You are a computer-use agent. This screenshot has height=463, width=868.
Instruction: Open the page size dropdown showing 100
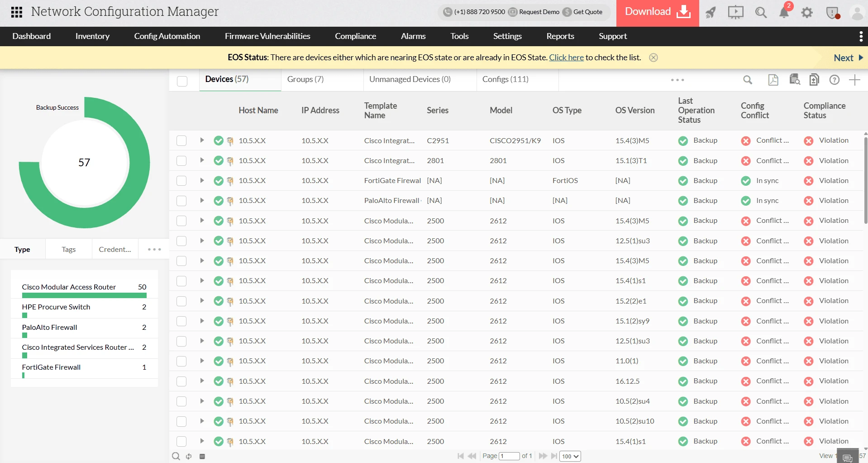(x=570, y=456)
